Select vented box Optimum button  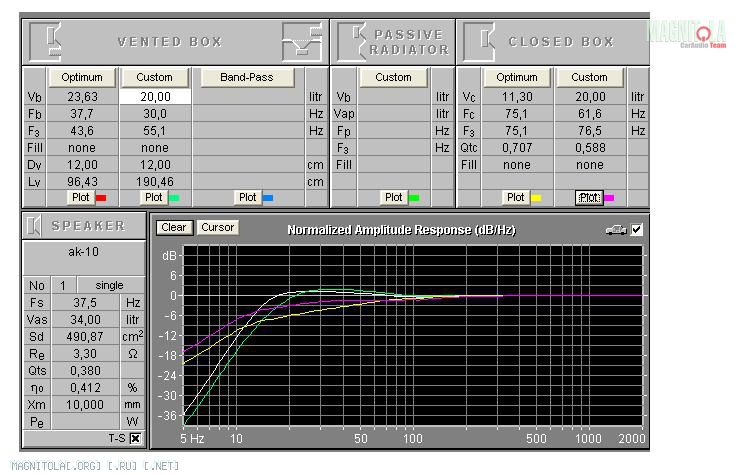point(82,78)
